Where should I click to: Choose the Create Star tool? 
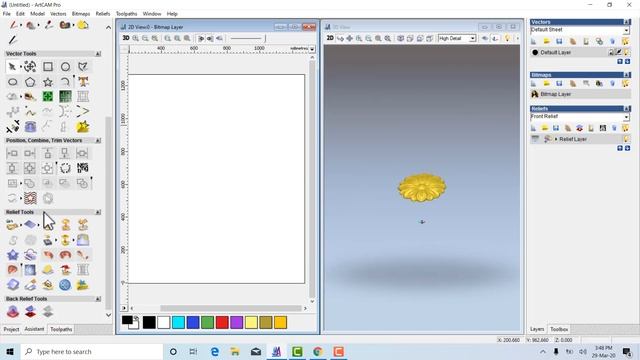point(48,82)
